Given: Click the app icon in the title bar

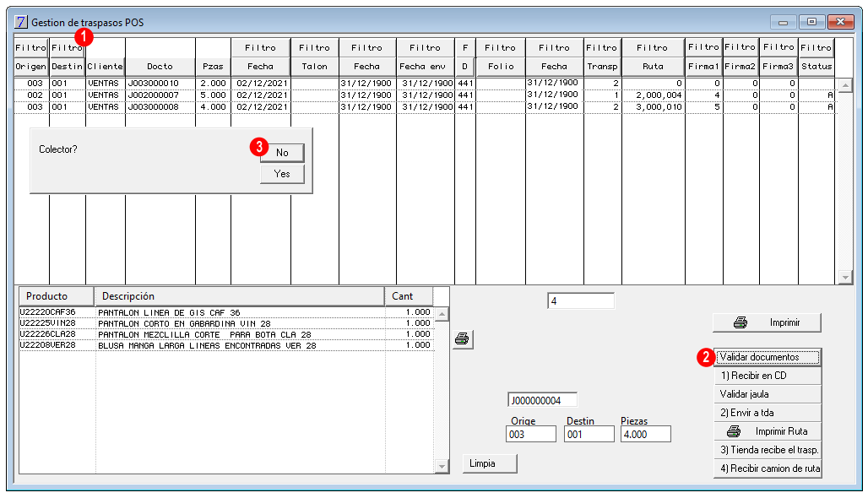Looking at the screenshot, I should [21, 22].
